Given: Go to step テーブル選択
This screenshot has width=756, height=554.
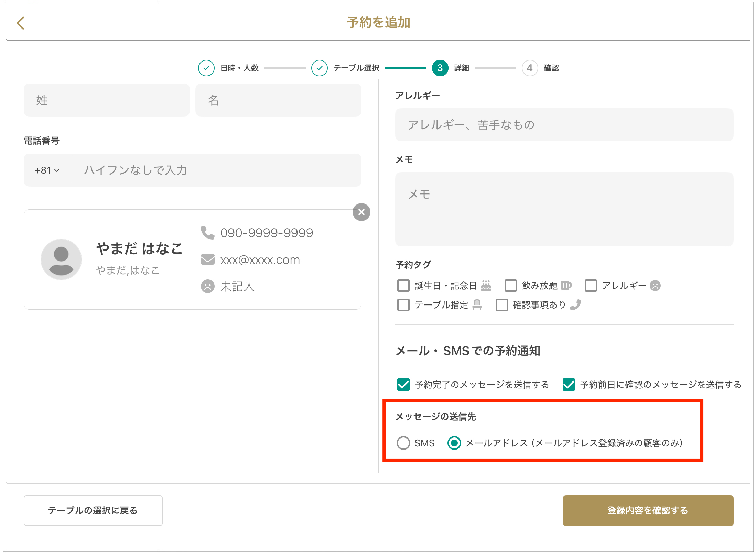Looking at the screenshot, I should [320, 68].
